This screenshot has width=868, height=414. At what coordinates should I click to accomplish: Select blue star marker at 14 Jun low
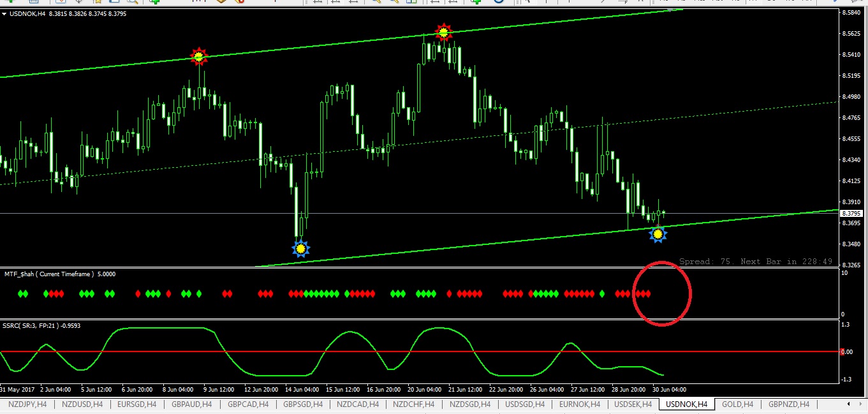click(300, 248)
